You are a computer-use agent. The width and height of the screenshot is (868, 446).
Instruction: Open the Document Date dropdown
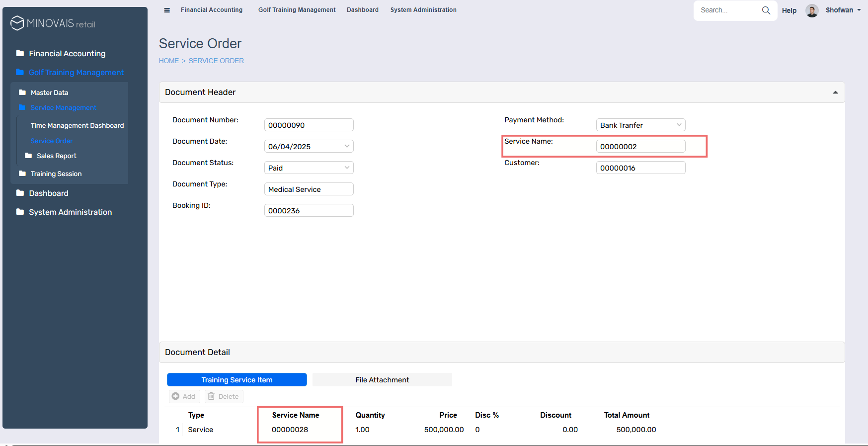point(347,146)
